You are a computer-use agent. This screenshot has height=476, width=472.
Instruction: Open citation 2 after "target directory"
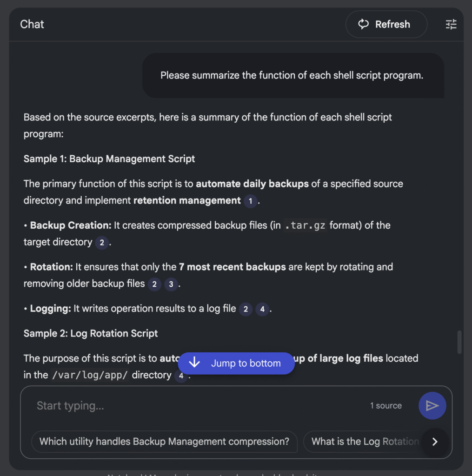pyautogui.click(x=102, y=243)
